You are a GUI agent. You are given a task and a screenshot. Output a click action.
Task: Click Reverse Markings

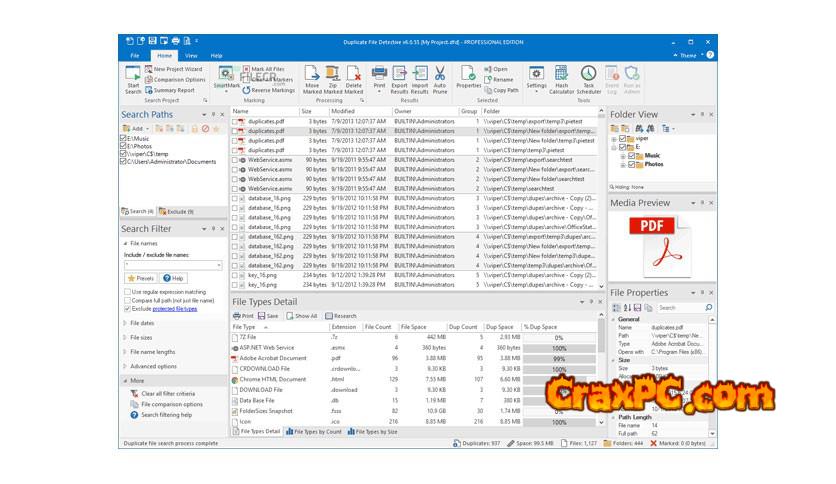(x=269, y=90)
